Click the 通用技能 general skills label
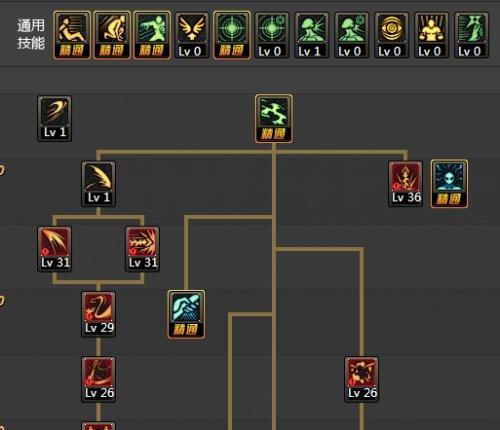The height and width of the screenshot is (430, 500). [x=31, y=35]
